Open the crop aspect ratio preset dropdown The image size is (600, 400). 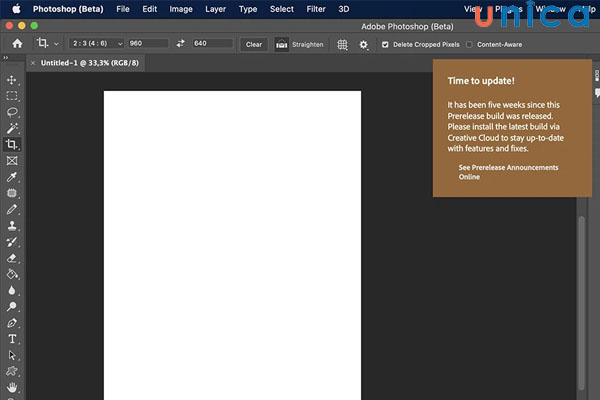pyautogui.click(x=97, y=44)
